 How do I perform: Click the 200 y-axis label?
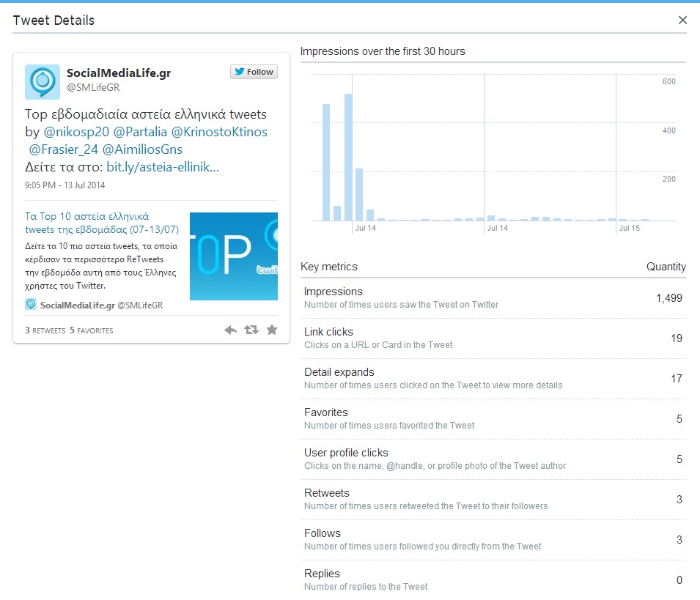click(668, 179)
